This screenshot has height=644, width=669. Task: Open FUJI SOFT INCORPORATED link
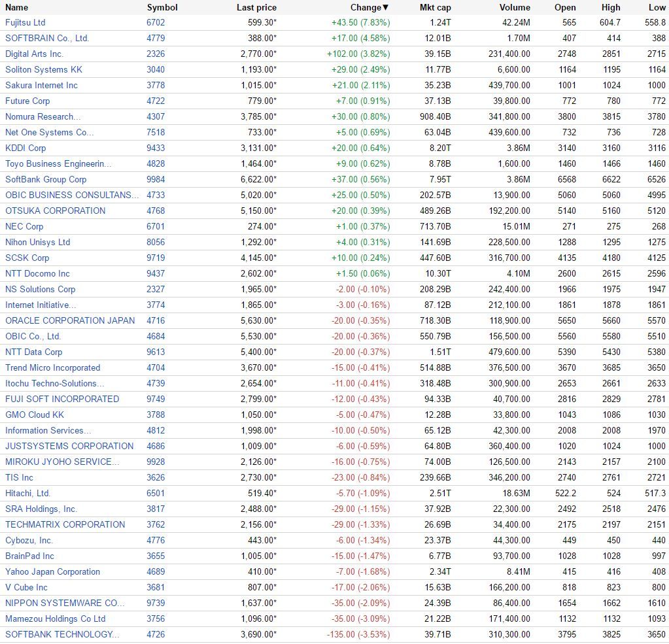tap(62, 399)
